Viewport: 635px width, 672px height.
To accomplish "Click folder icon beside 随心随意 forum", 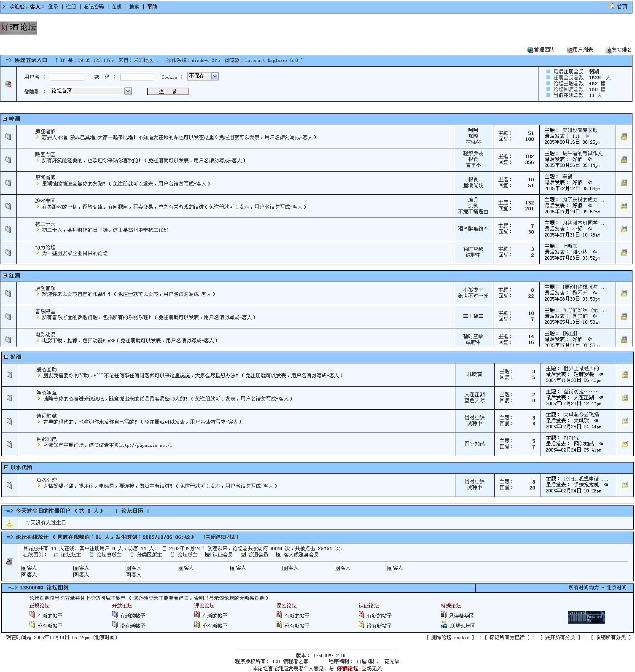I will click(10, 398).
